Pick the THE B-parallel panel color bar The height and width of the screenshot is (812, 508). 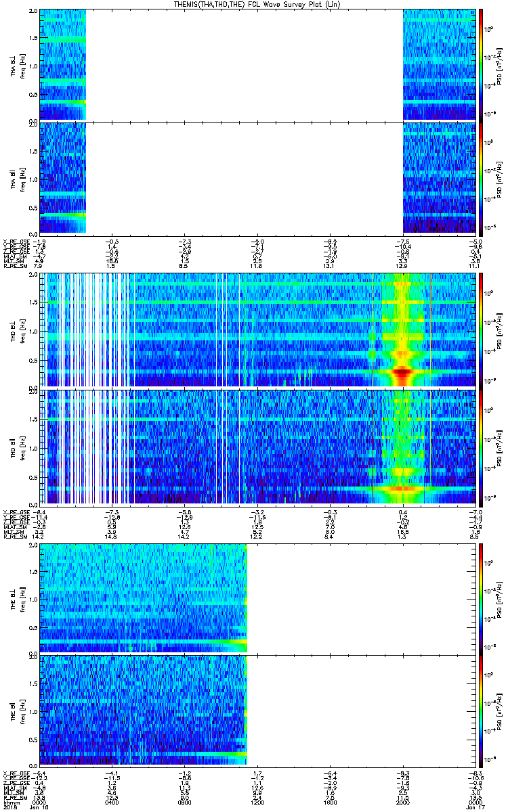[482, 710]
